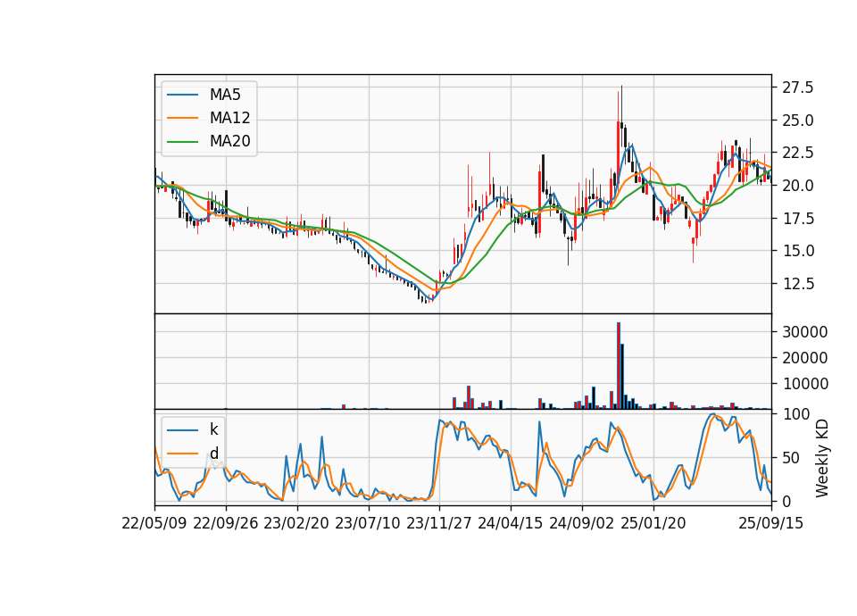
Task: Click the 27.5 price axis tick
Action: pos(798,87)
